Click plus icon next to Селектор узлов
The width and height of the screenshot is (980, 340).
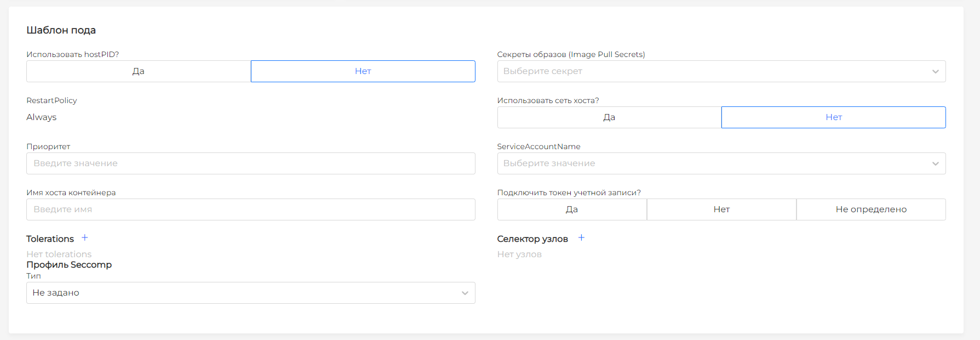point(581,238)
